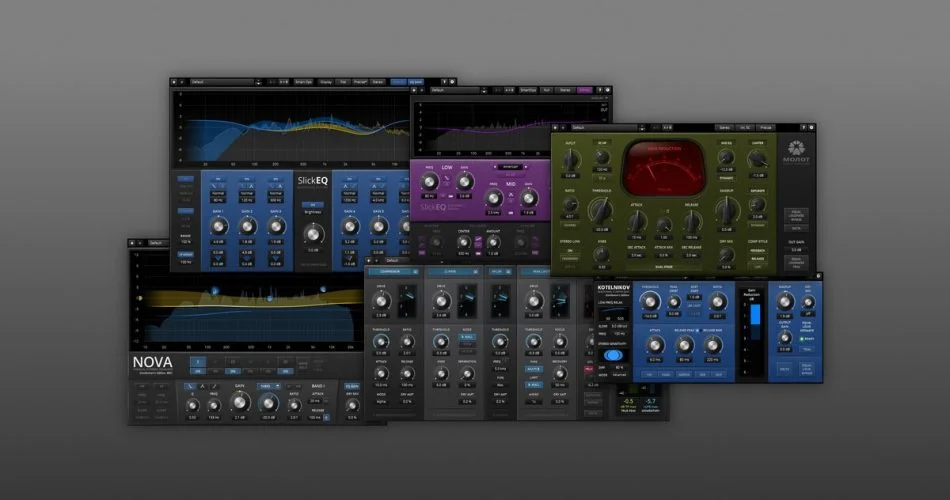Click next EQ model arrow in purple SlickEQ
Image resolution: width=950 pixels, height=500 pixels.
(x=525, y=167)
